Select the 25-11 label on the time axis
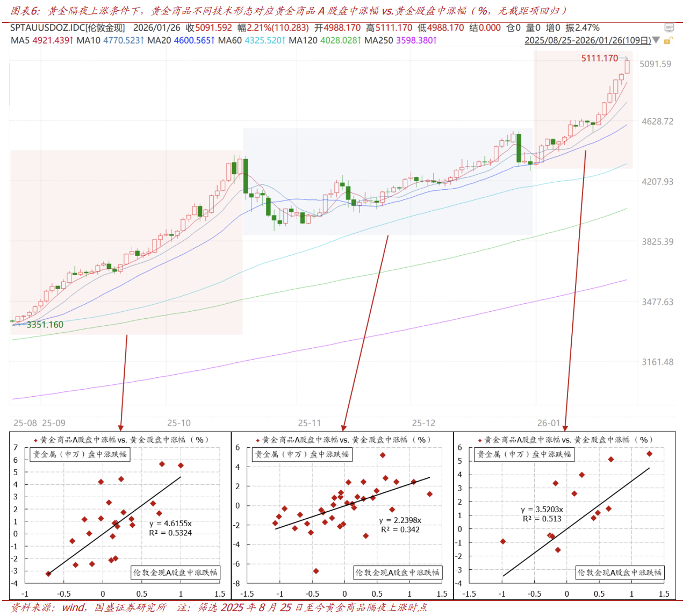This screenshot has height=616, width=690. tap(310, 423)
